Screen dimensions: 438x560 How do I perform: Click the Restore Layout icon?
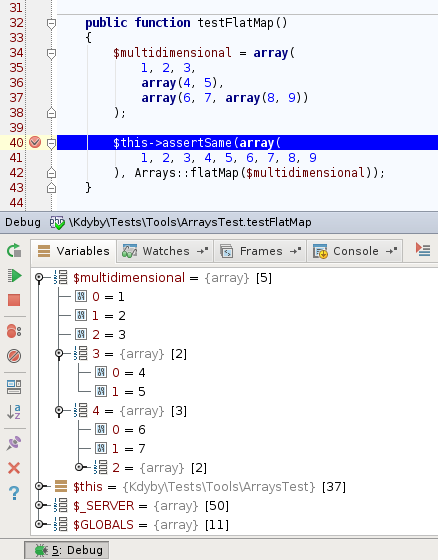14,387
